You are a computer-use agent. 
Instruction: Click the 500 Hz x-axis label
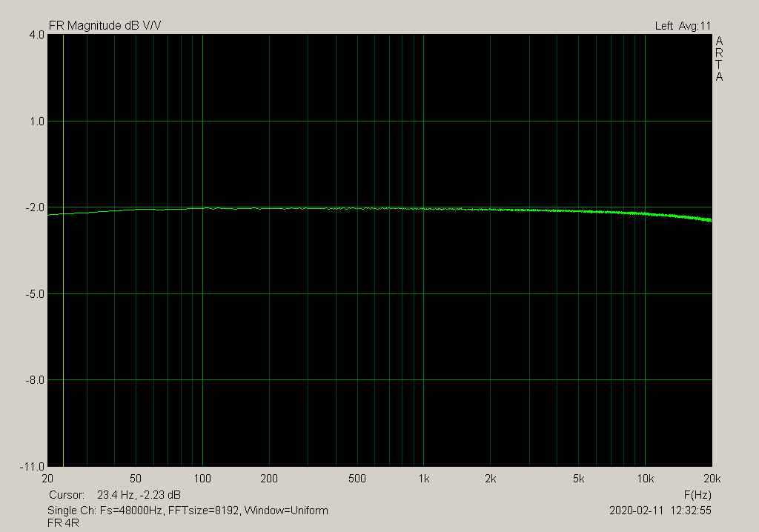click(357, 479)
